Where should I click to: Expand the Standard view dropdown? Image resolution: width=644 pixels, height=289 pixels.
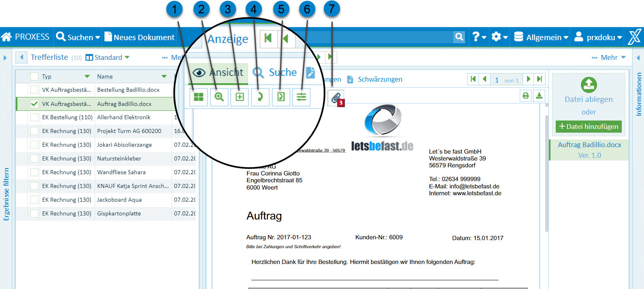(108, 57)
